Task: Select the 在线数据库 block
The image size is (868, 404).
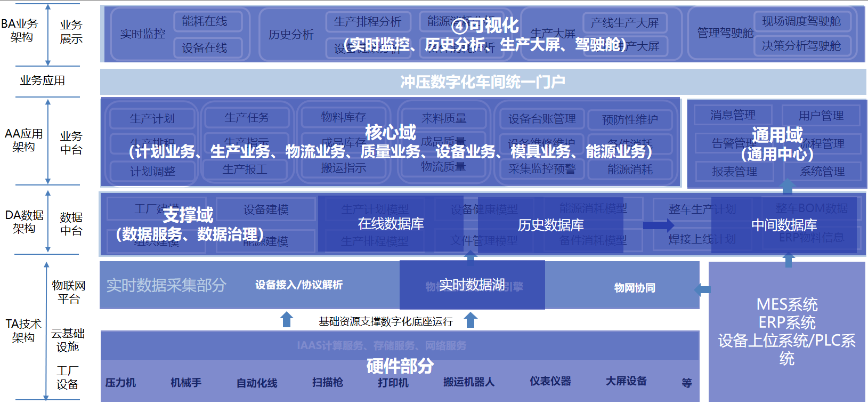Action: point(391,224)
